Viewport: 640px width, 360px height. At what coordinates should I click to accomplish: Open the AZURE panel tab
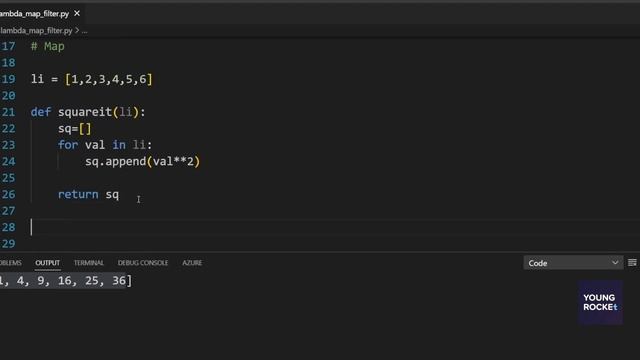(x=192, y=263)
